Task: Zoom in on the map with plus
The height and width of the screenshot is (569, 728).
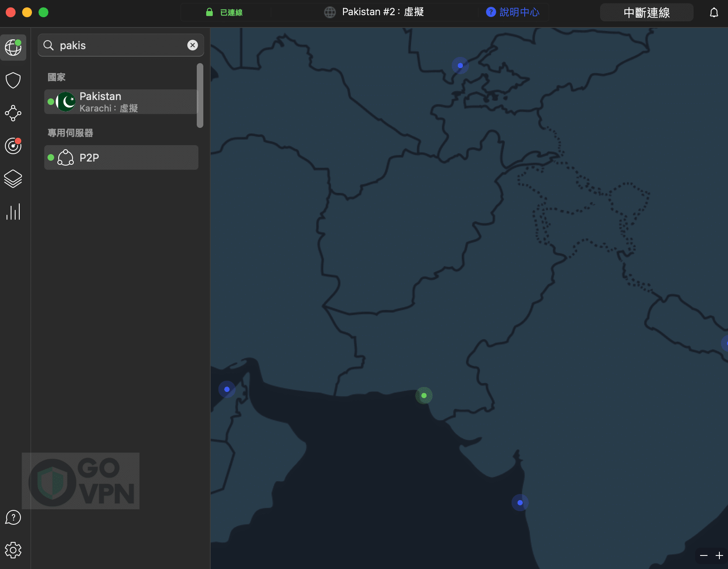Action: [x=719, y=555]
